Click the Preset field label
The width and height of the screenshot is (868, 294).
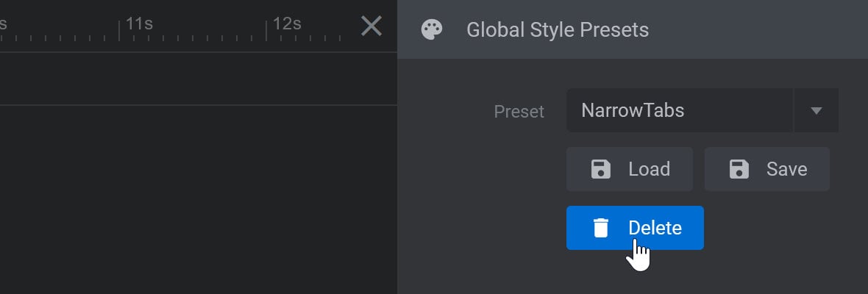pyautogui.click(x=519, y=111)
